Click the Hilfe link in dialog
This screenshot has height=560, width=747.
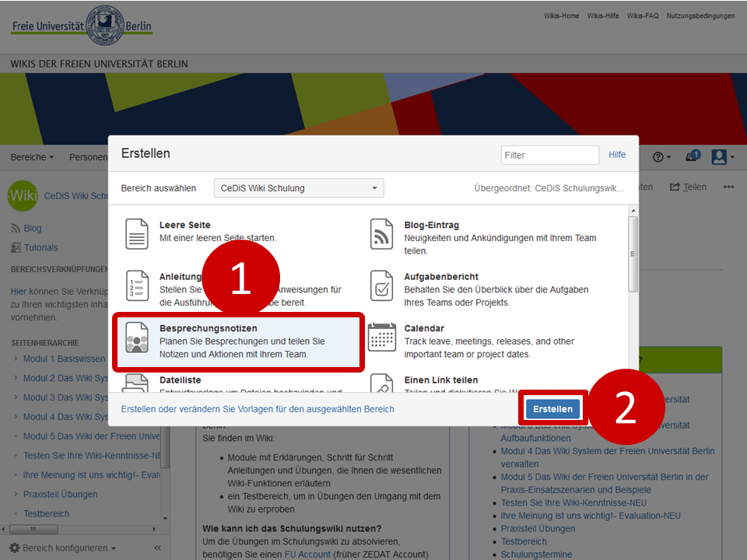(617, 155)
